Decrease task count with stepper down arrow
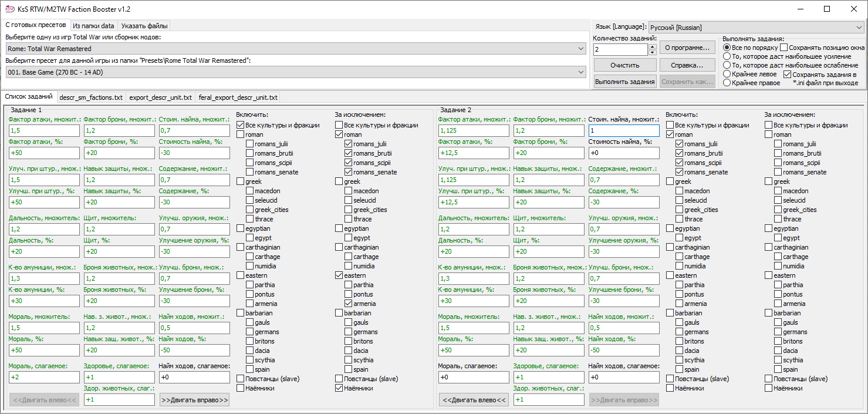The width and height of the screenshot is (868, 414). click(652, 53)
